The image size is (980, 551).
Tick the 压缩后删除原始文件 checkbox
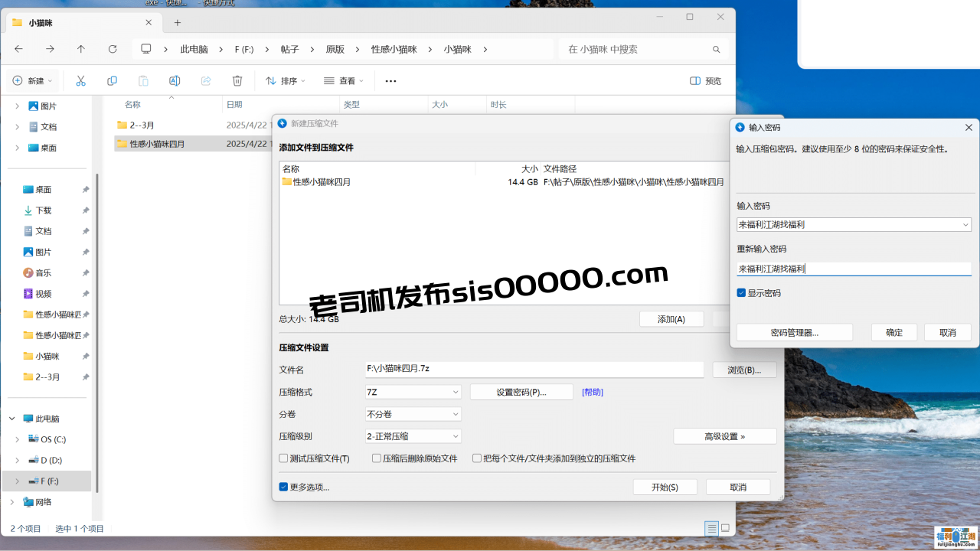click(x=377, y=458)
